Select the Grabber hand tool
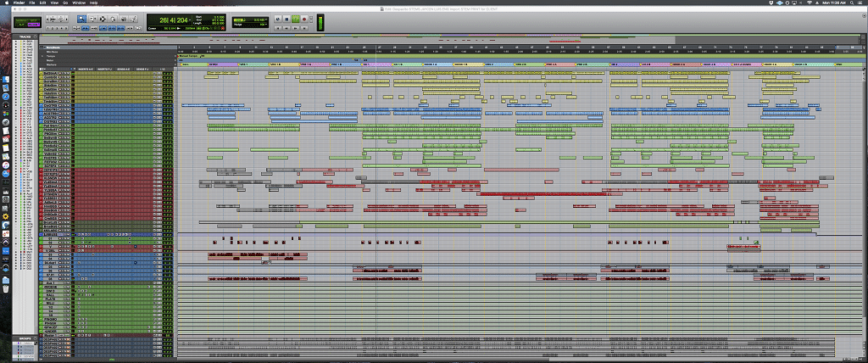868x363 pixels. [113, 19]
